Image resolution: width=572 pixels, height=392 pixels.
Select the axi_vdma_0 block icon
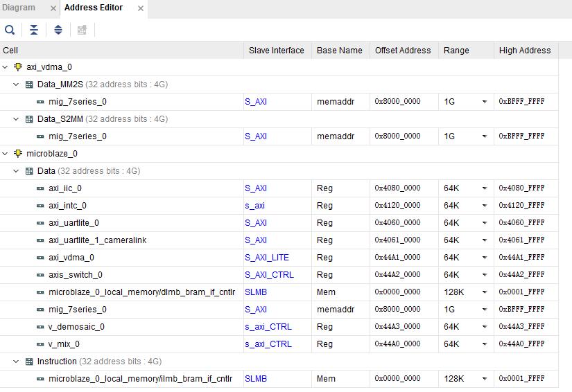point(18,67)
